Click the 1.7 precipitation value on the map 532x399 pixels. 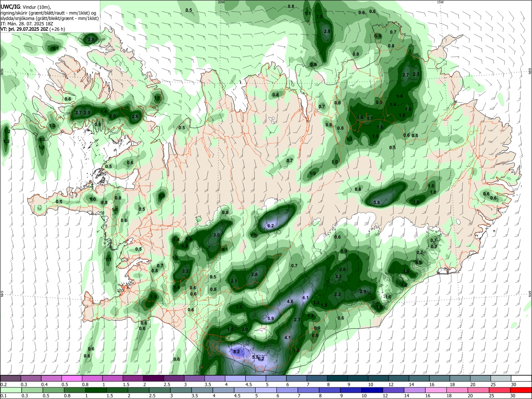(369, 118)
